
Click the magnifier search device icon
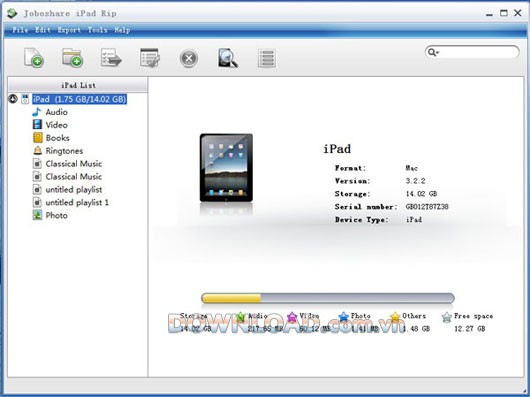(227, 58)
